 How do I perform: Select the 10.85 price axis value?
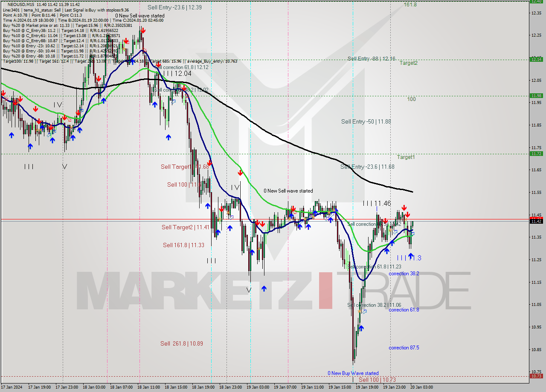coord(536,349)
